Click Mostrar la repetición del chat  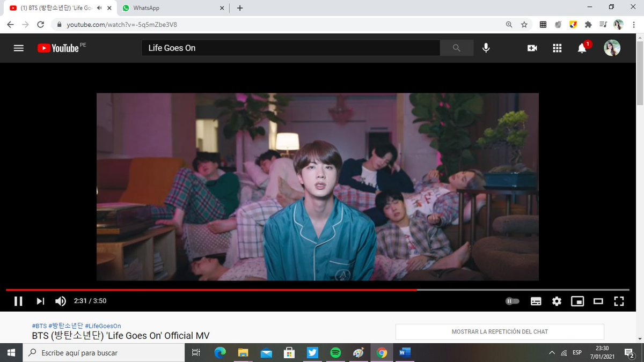click(x=500, y=331)
